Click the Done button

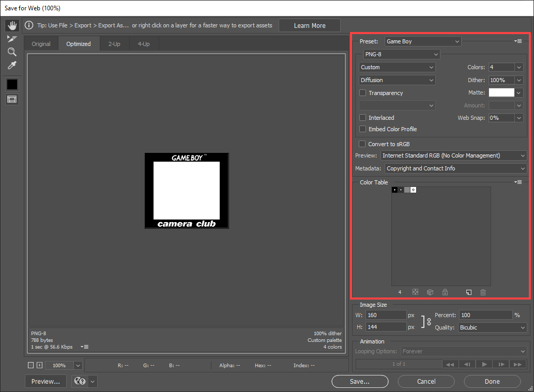(492, 382)
